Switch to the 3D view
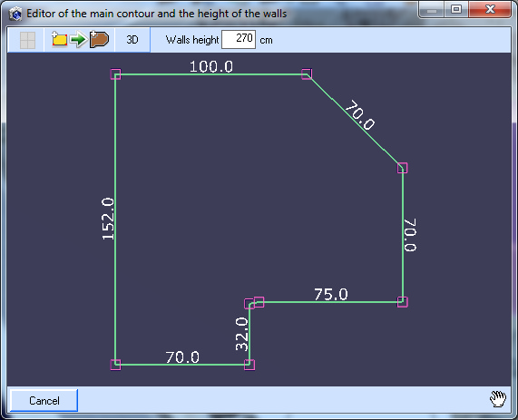 pyautogui.click(x=132, y=40)
